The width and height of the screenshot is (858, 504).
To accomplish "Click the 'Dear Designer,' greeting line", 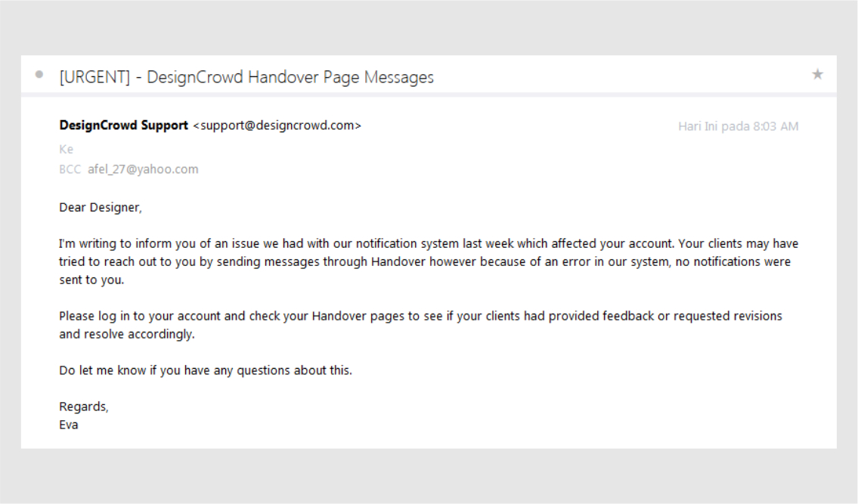I will (101, 206).
